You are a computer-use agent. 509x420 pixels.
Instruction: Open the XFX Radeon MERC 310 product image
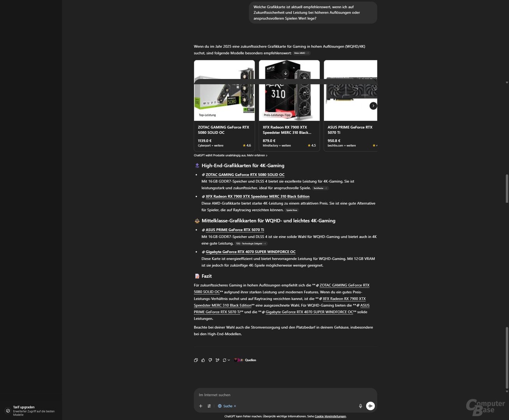tap(289, 91)
